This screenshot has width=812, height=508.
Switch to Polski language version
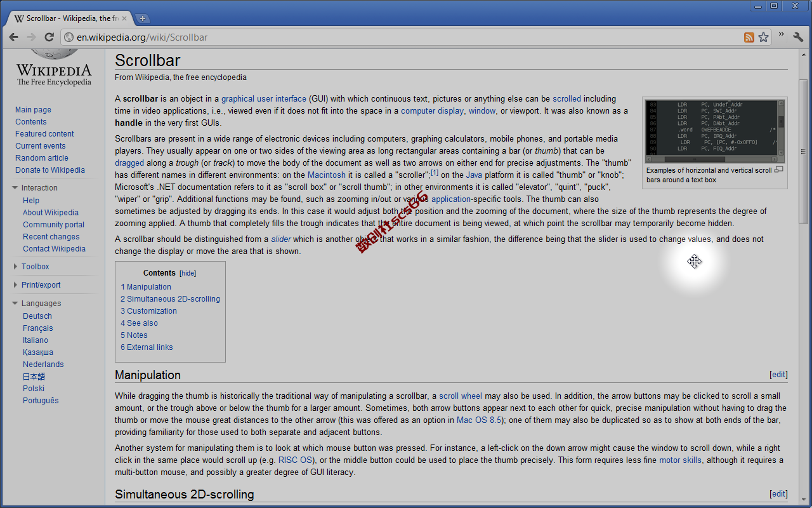coord(34,389)
